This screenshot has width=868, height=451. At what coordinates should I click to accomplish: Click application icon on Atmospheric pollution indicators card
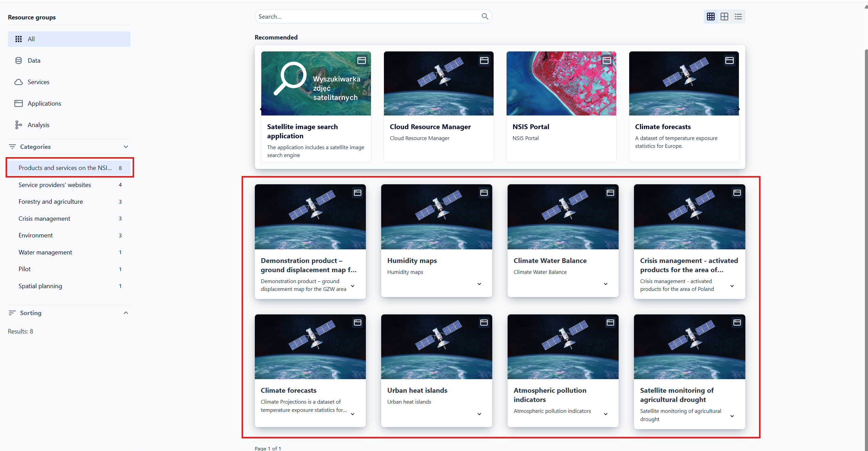[x=610, y=323]
